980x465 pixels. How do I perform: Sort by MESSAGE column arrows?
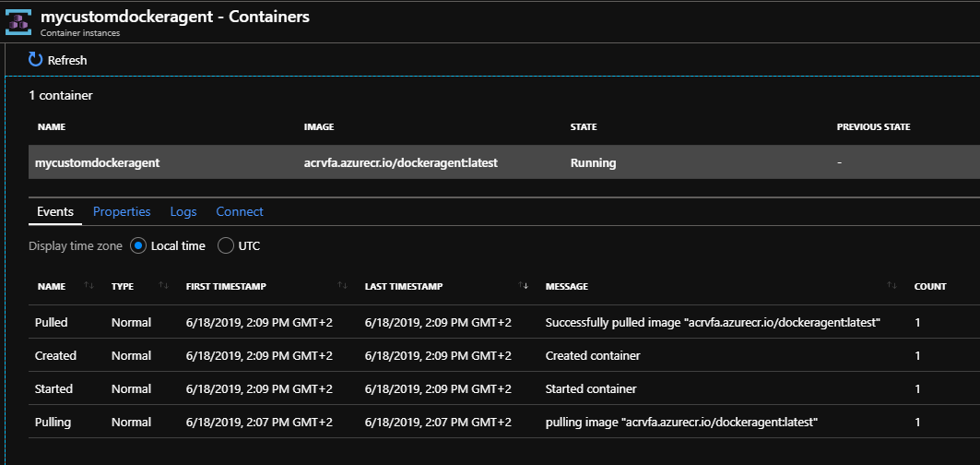pos(891,285)
